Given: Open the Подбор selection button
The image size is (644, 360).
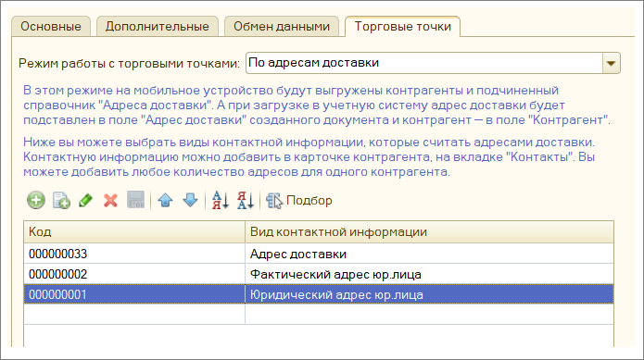Looking at the screenshot, I should click(299, 201).
